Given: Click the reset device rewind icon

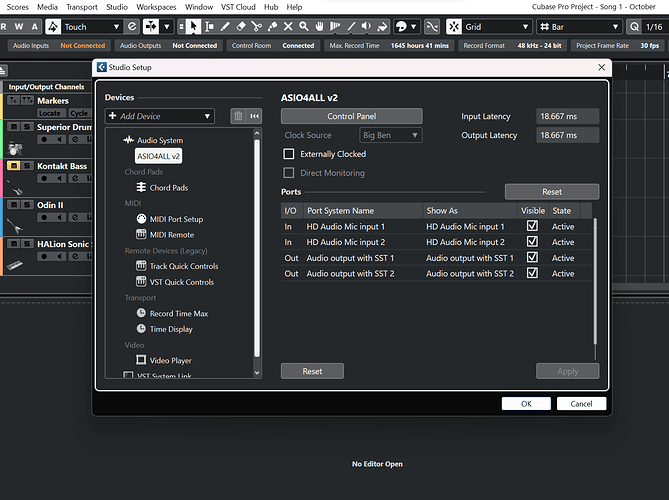Looking at the screenshot, I should pyautogui.click(x=255, y=116).
